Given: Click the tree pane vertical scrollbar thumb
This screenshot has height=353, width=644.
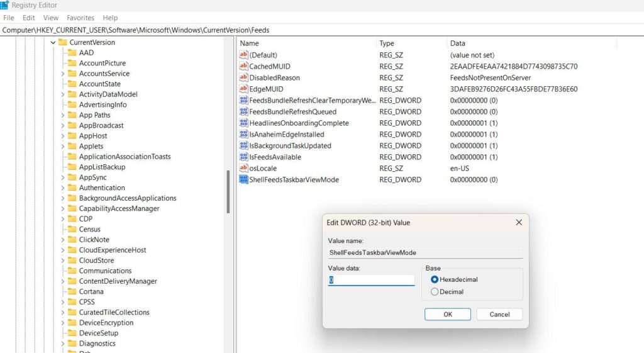Looking at the screenshot, I should pos(228,192).
